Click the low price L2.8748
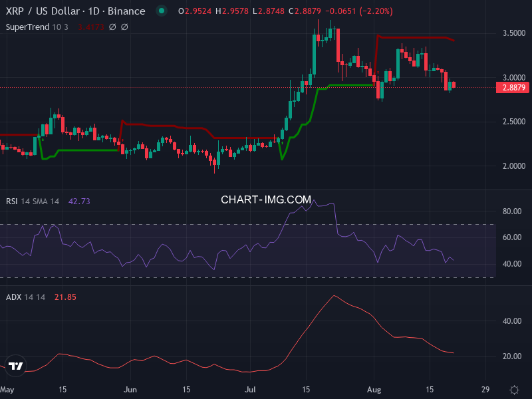The width and height of the screenshot is (532, 399). tap(269, 11)
